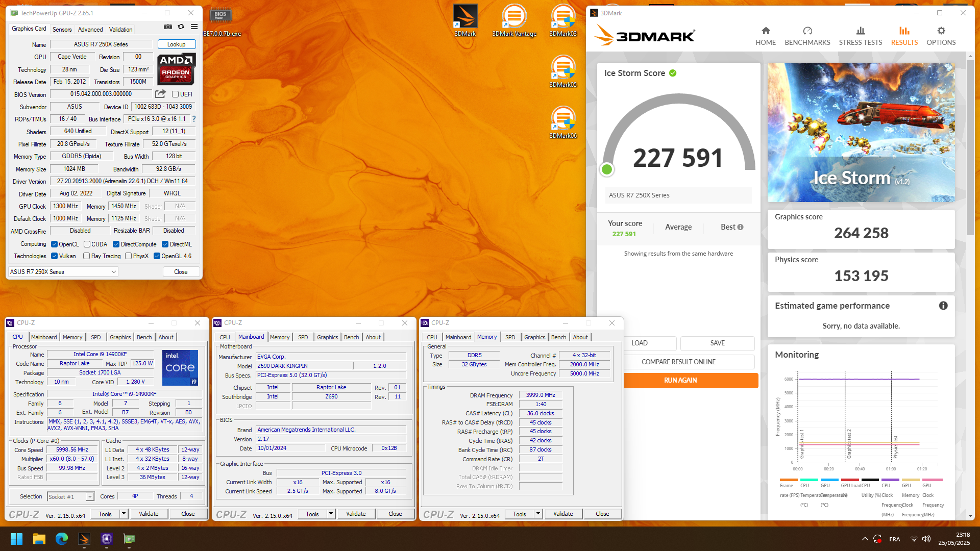
Task: Click GPU-Z screenshot camera icon
Action: pos(167,27)
